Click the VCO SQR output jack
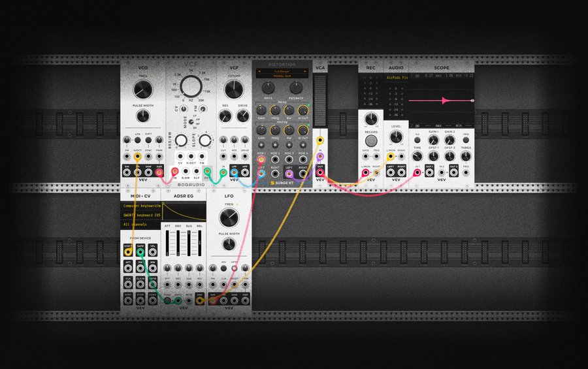 pyautogui.click(x=159, y=172)
